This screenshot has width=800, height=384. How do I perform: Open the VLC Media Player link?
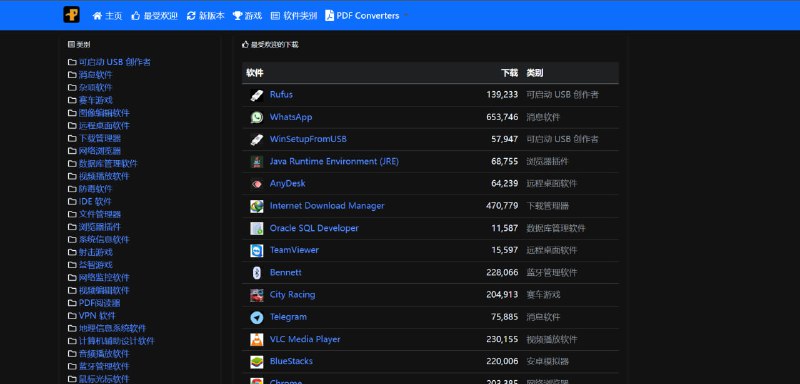[305, 339]
